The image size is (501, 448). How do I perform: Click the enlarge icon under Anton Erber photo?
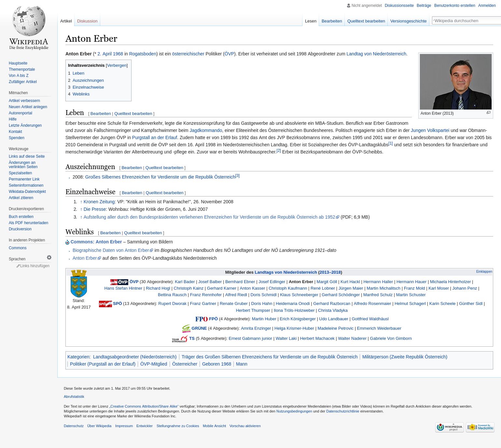point(488,112)
